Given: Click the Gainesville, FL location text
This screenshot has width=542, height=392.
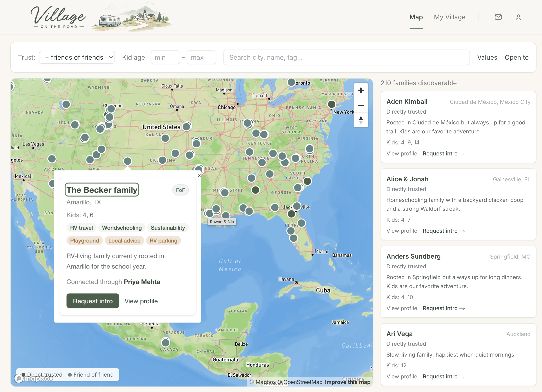Looking at the screenshot, I should (x=511, y=179).
